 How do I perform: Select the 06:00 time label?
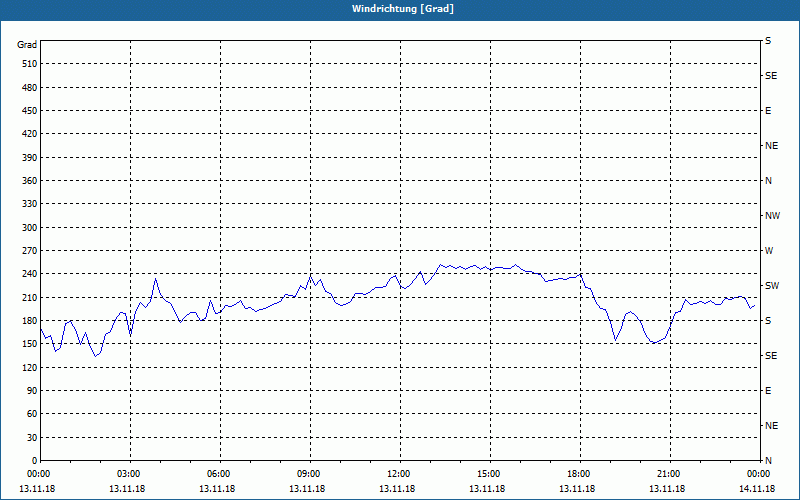(x=220, y=474)
